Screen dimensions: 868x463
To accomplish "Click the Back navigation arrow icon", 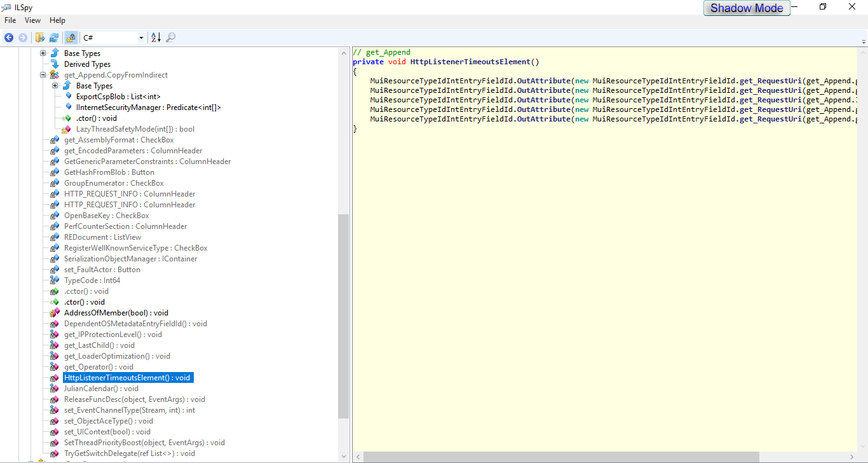I will pyautogui.click(x=9, y=38).
